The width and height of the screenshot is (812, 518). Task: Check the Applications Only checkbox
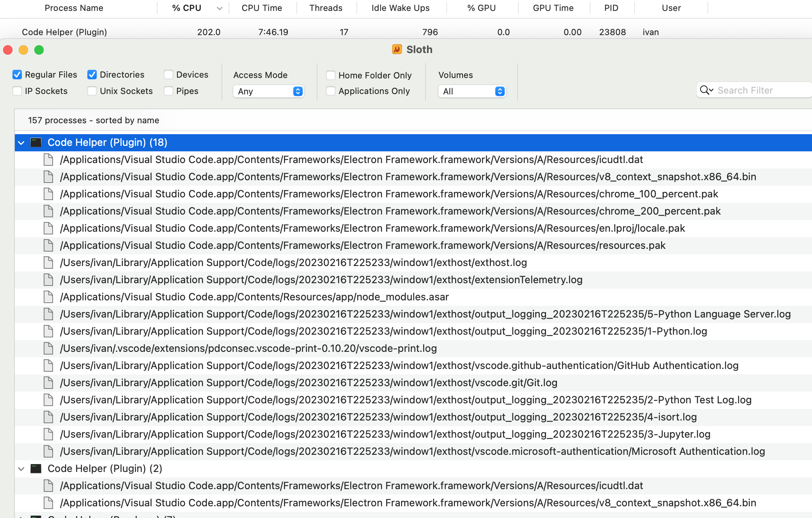coord(331,91)
